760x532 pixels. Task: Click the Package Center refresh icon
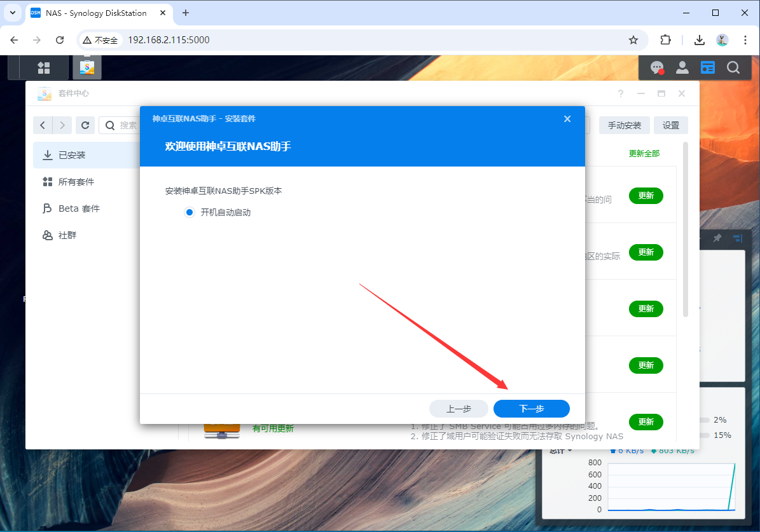[x=85, y=125]
